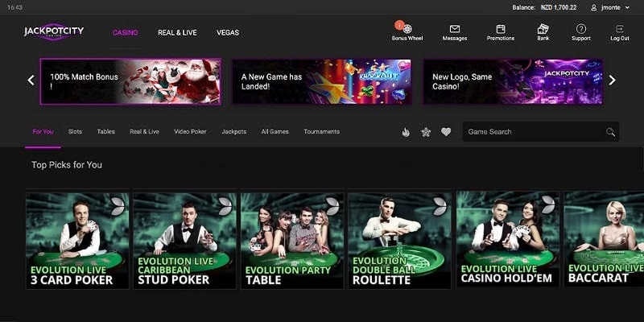The width and height of the screenshot is (644, 322).
Task: Click Evolution leaf badge on Party Table
Action: 332,206
